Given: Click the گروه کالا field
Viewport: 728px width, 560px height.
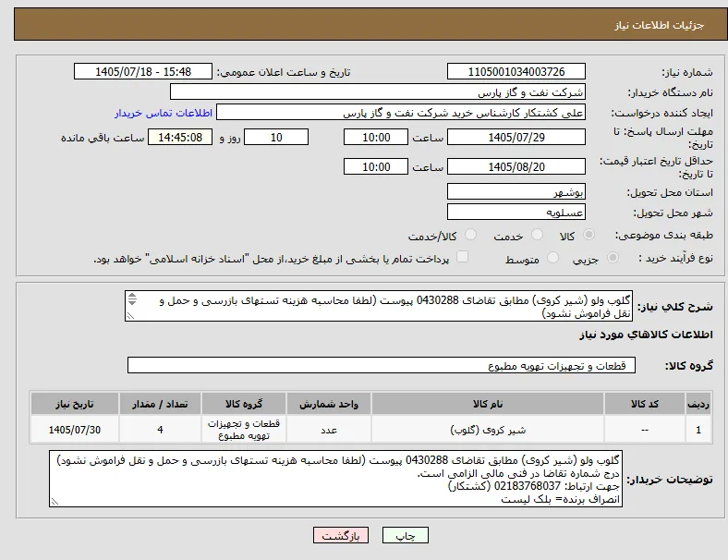Looking at the screenshot, I should click(x=382, y=365).
